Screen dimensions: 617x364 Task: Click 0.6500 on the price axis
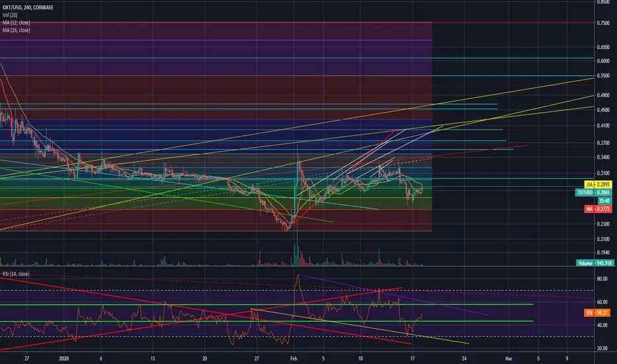coord(603,47)
